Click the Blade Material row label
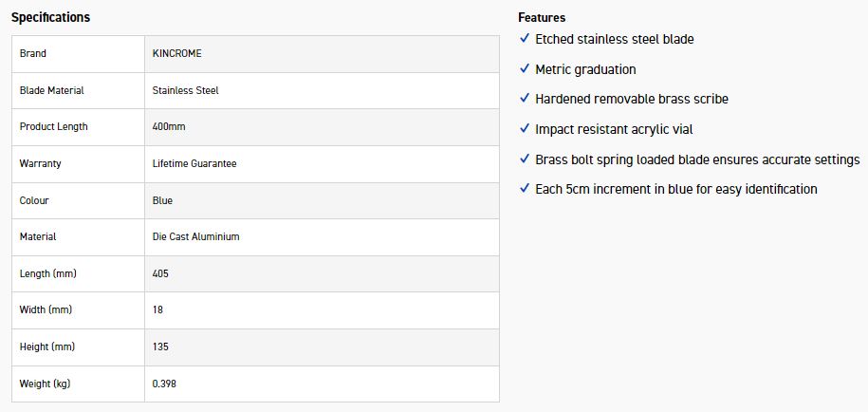868x412 pixels. coord(51,91)
